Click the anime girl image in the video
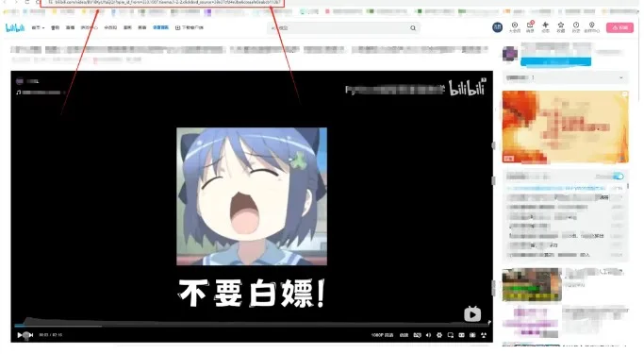The width and height of the screenshot is (644, 354). [252, 196]
